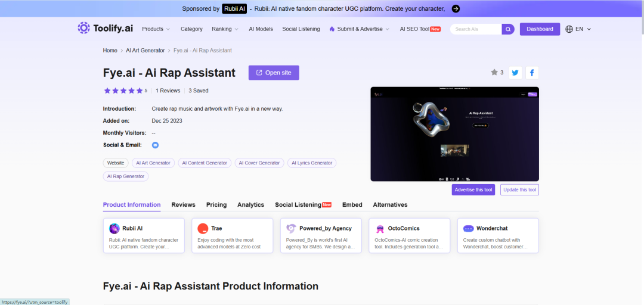This screenshot has width=644, height=305.
Task: Switch to the Embed tab
Action: tap(352, 204)
